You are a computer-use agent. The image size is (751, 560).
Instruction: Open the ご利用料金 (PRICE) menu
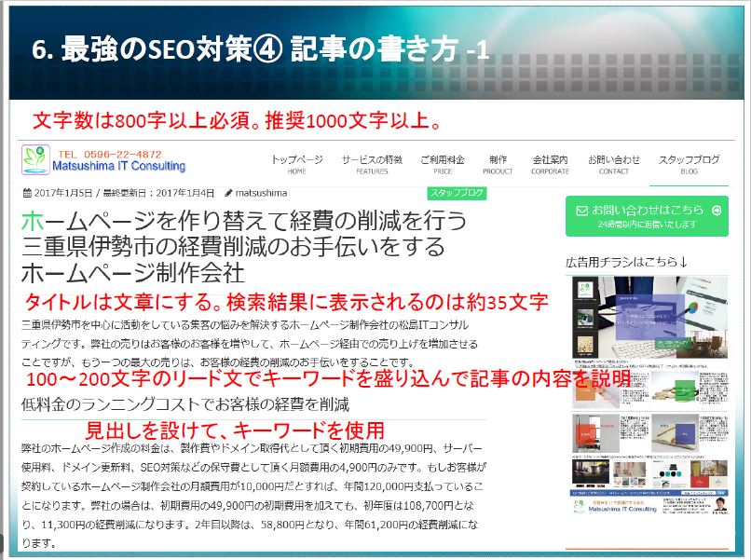[x=442, y=164]
